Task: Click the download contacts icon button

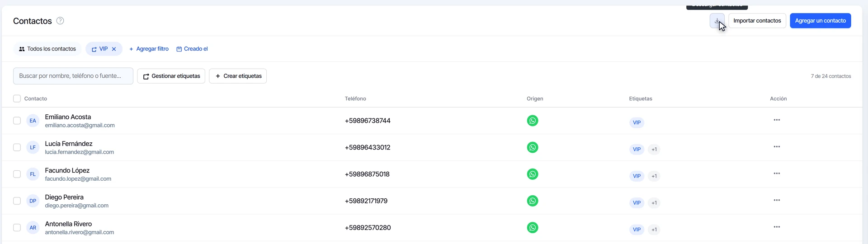Action: click(x=717, y=21)
